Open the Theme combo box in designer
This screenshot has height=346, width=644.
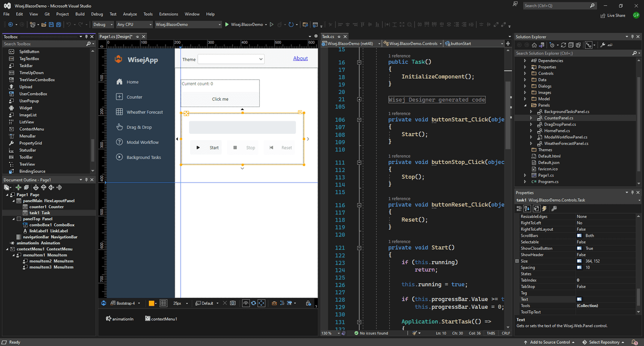[231, 59]
